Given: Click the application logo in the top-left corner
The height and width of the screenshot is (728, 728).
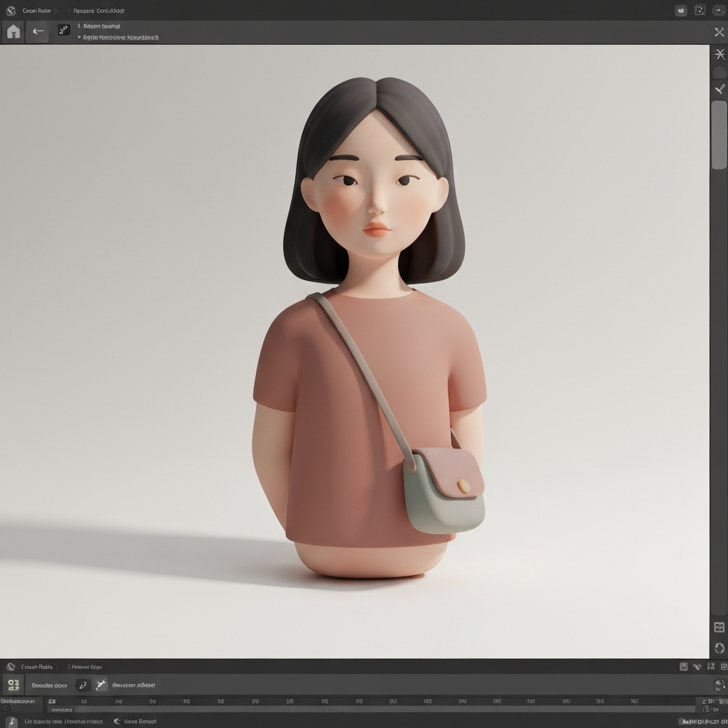Looking at the screenshot, I should coord(11,11).
